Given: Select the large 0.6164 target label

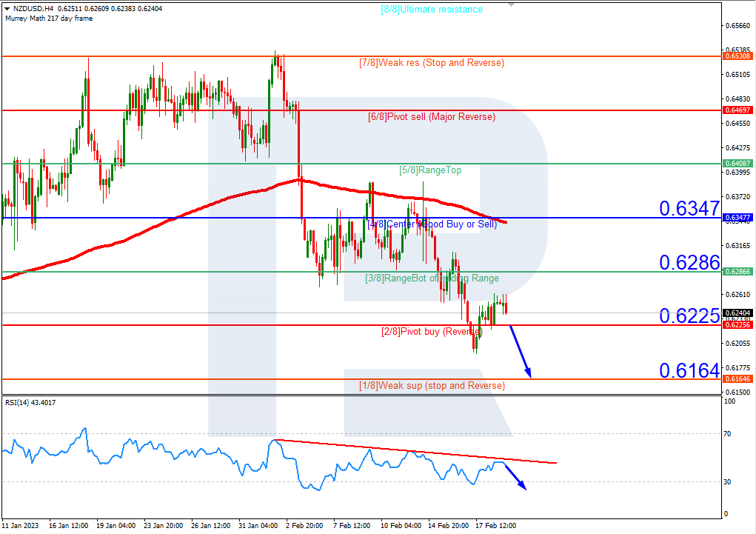Looking at the screenshot, I should coord(689,370).
